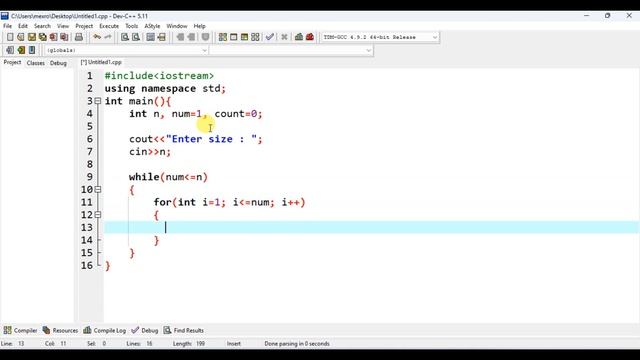Screen dimensions: 640x360
Task: Click the Run toolbar icon
Action: click(233, 37)
